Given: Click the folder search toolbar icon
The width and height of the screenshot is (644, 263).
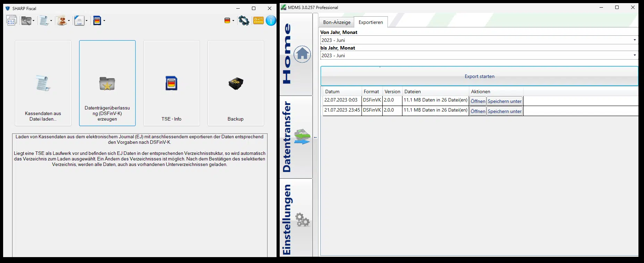Looking at the screenshot, I should pos(26,20).
